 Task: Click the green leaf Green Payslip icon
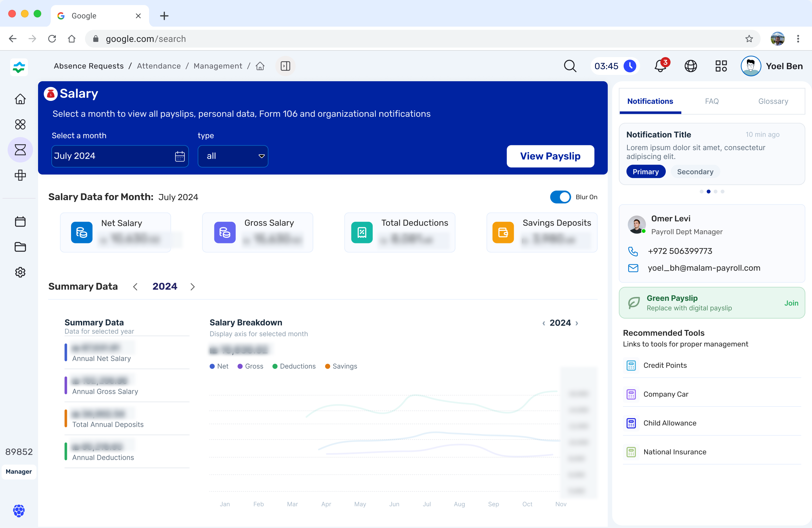[633, 303]
